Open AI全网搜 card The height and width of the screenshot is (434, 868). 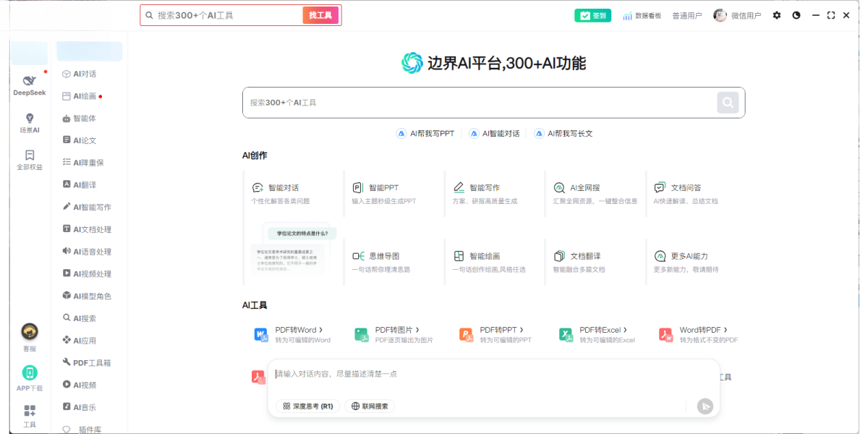595,194
